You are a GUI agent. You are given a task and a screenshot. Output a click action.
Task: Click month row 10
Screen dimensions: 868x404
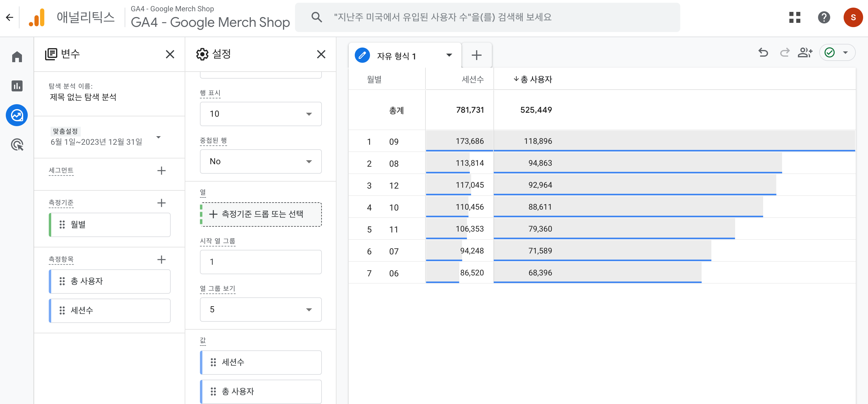pos(393,207)
